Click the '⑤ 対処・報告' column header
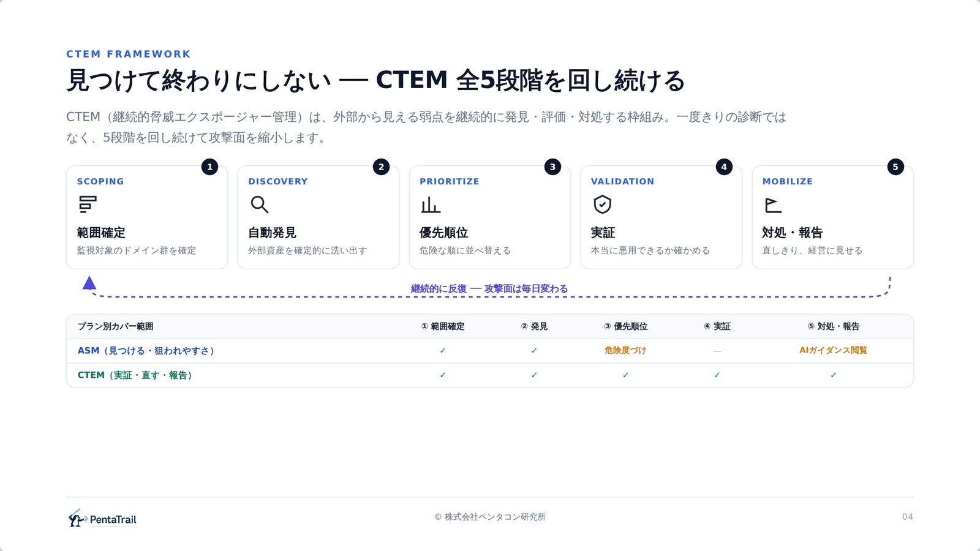The image size is (980, 551). (833, 326)
